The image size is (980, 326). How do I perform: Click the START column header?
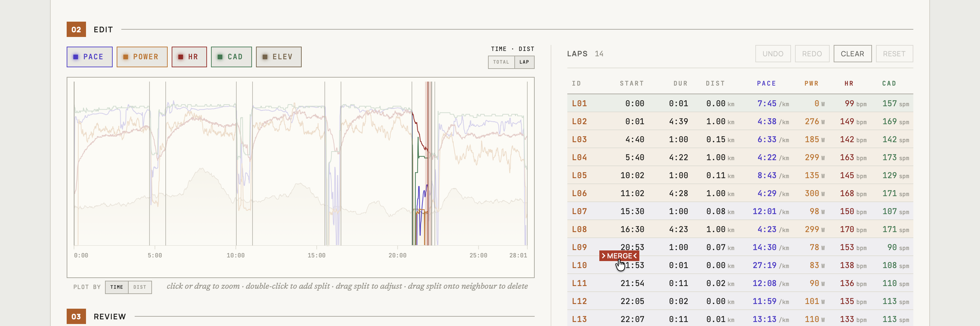click(x=632, y=84)
